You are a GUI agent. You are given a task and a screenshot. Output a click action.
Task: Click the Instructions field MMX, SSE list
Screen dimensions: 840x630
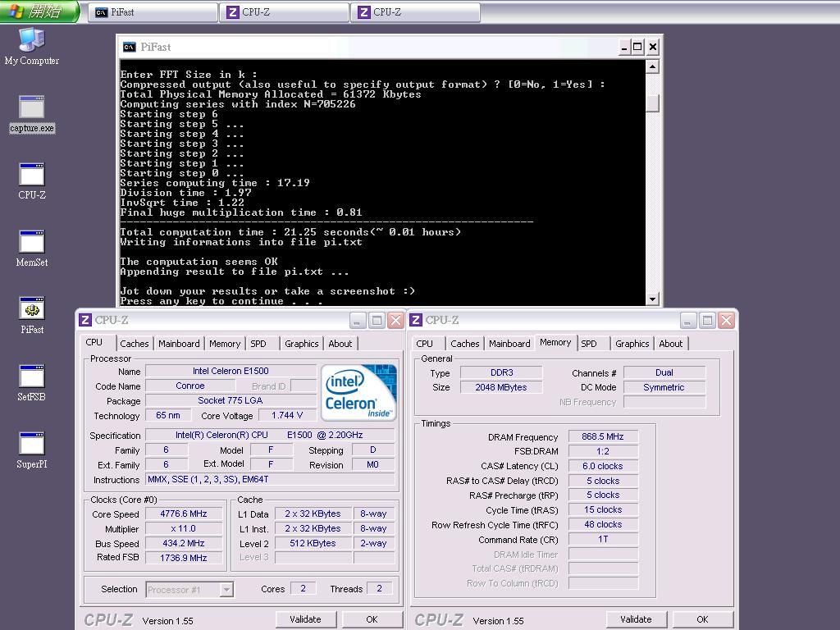270,479
